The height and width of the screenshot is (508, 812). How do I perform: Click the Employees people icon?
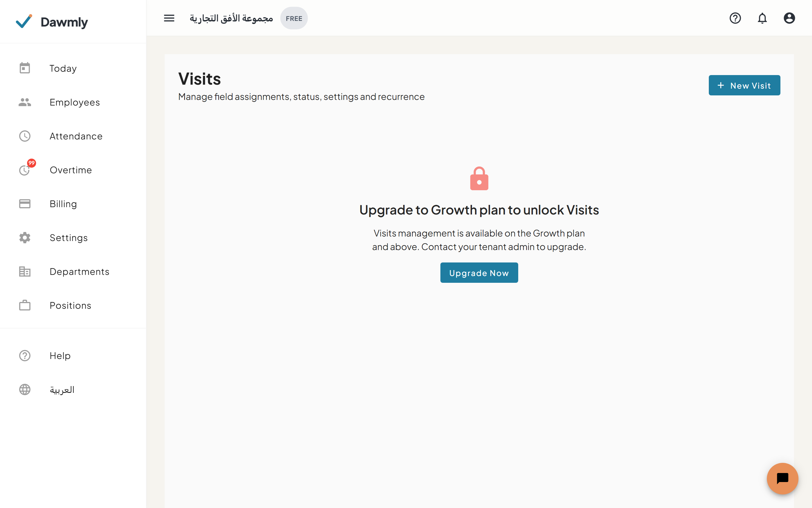coord(25,102)
